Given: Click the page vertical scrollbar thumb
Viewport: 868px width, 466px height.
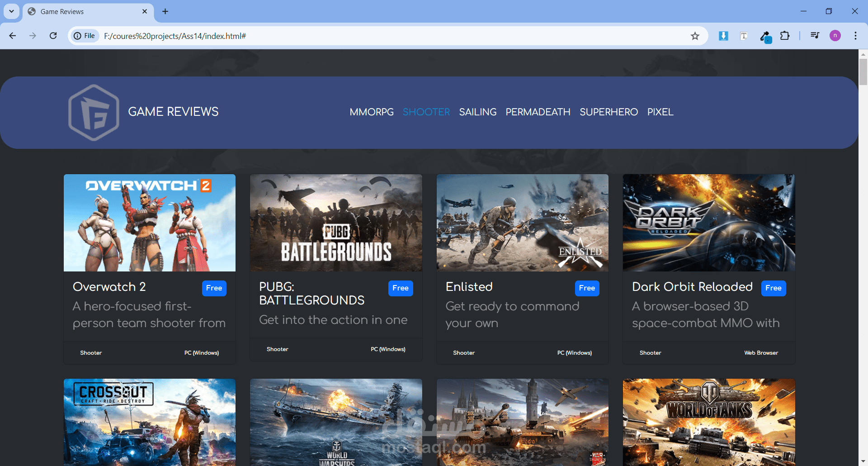Looking at the screenshot, I should (x=863, y=71).
